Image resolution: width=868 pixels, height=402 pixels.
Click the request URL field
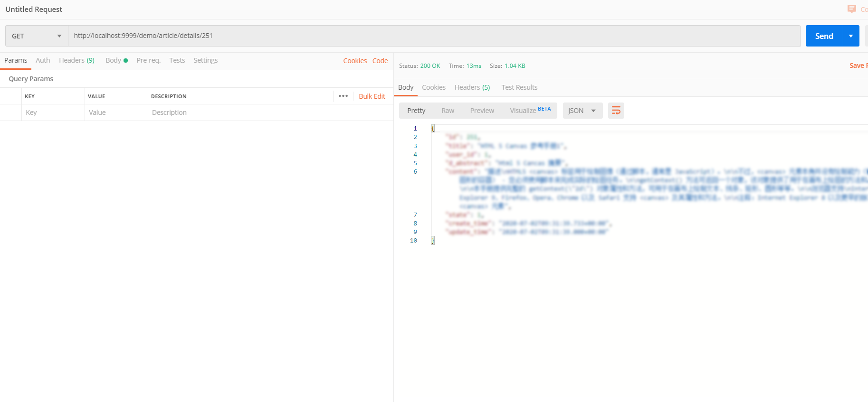[434, 36]
